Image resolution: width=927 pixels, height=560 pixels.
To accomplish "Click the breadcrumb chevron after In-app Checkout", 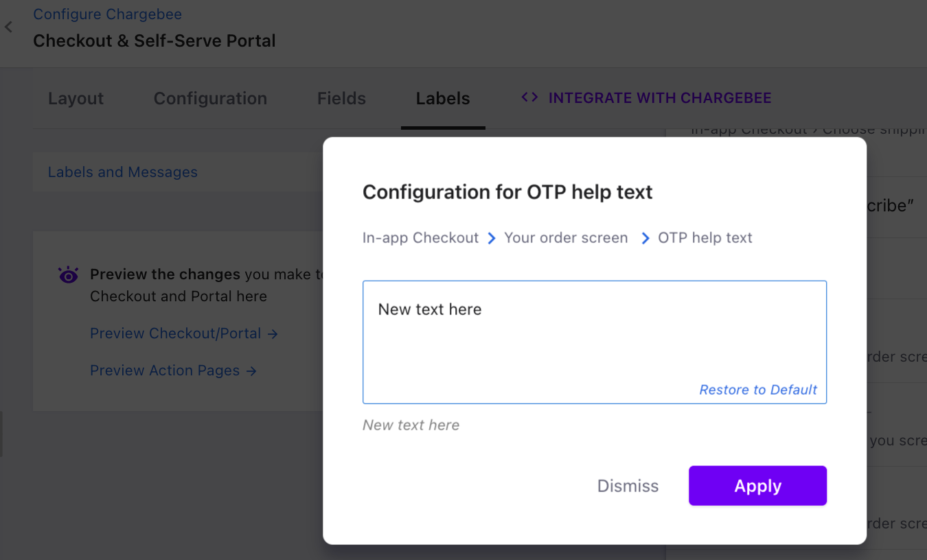I will [492, 238].
